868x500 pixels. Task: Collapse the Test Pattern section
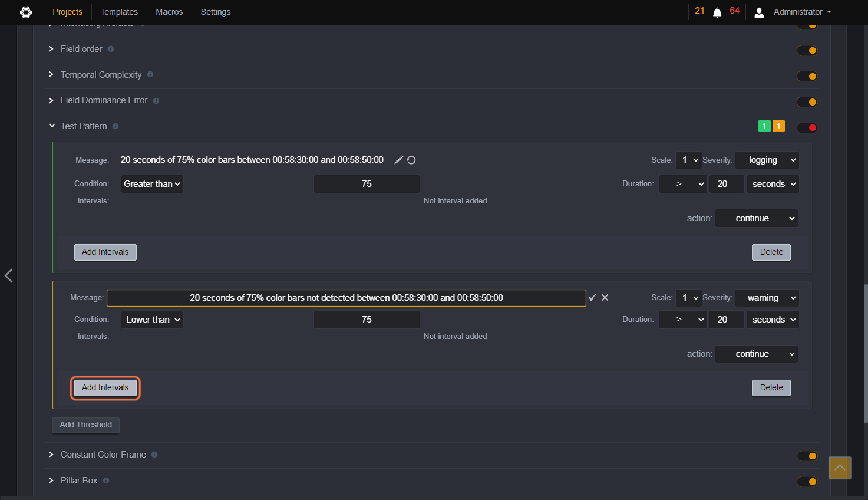(52, 126)
